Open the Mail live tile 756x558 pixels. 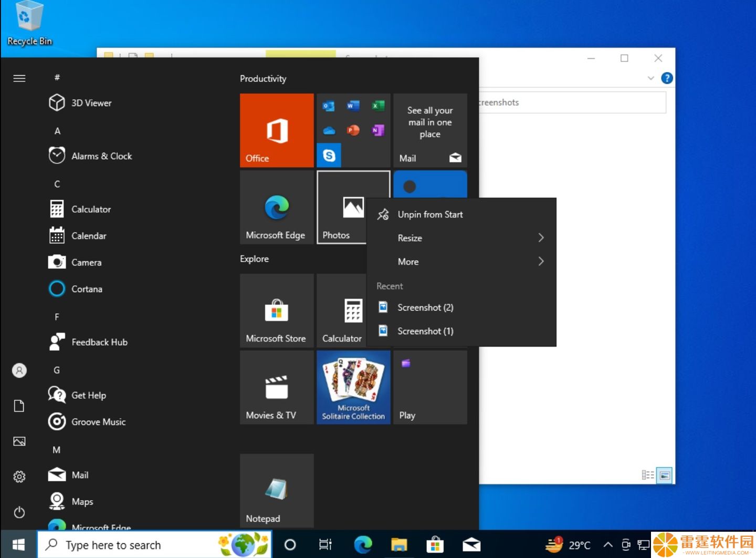[x=430, y=130]
